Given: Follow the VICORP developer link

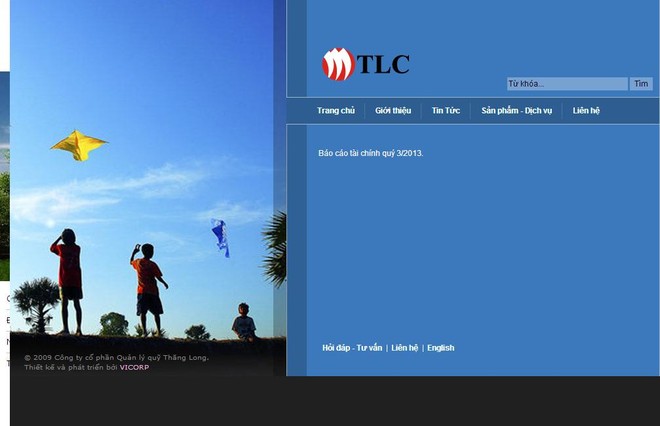Looking at the screenshot, I should pos(134,367).
